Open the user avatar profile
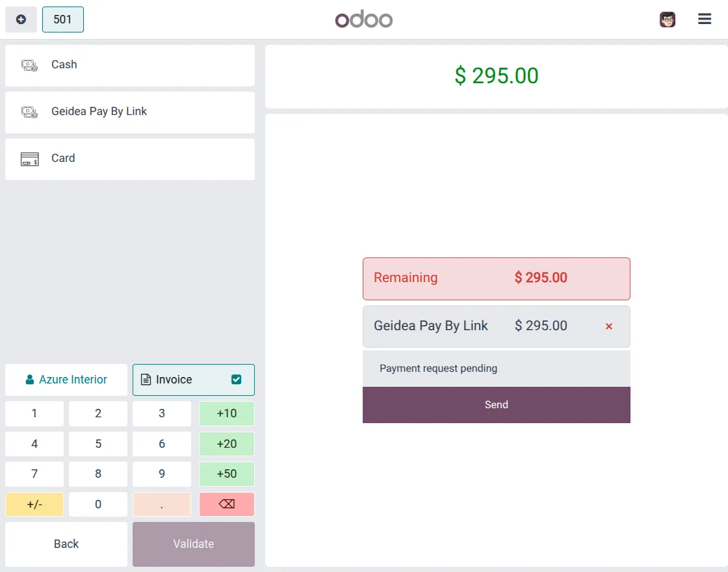Image resolution: width=728 pixels, height=572 pixels. click(668, 19)
